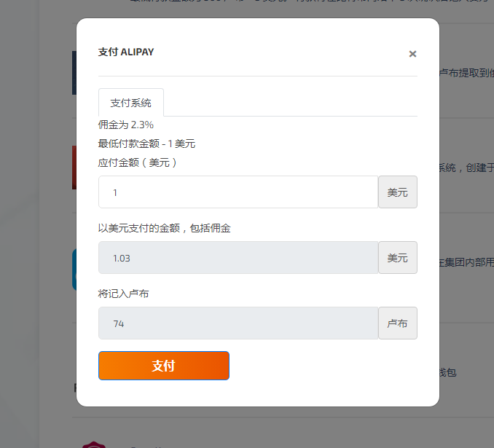Click the 美元 label beside the payable amount
Screen dimensions: 494x448
tap(398, 192)
